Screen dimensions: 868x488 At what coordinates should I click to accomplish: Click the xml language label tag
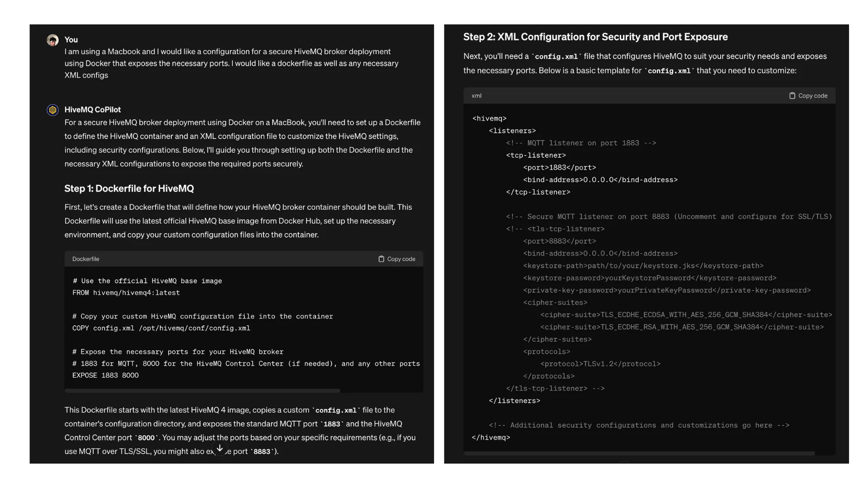point(477,95)
